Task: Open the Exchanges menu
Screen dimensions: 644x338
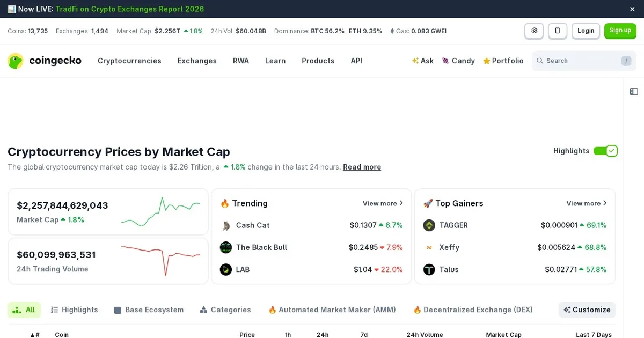Action: (197, 61)
